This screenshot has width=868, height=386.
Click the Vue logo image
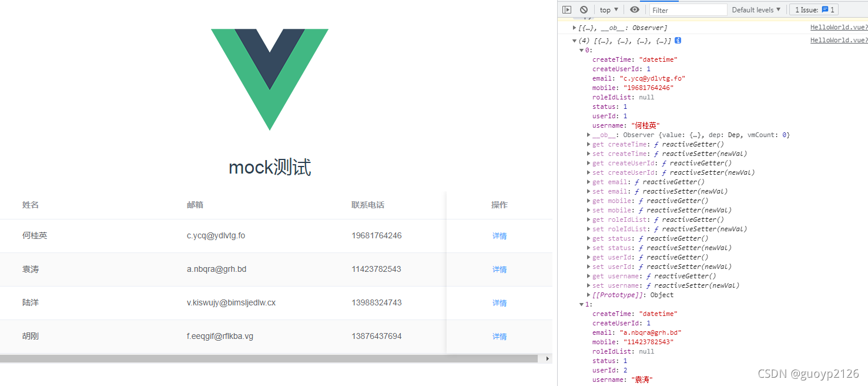[x=270, y=79]
